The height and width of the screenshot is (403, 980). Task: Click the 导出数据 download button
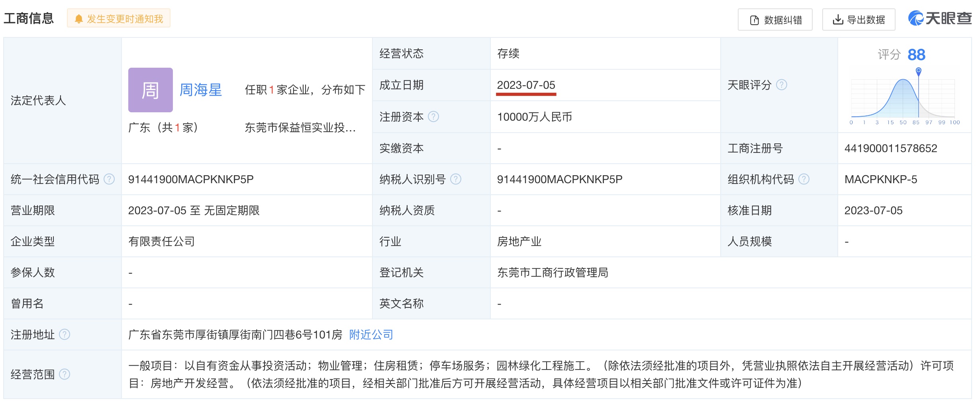point(858,20)
